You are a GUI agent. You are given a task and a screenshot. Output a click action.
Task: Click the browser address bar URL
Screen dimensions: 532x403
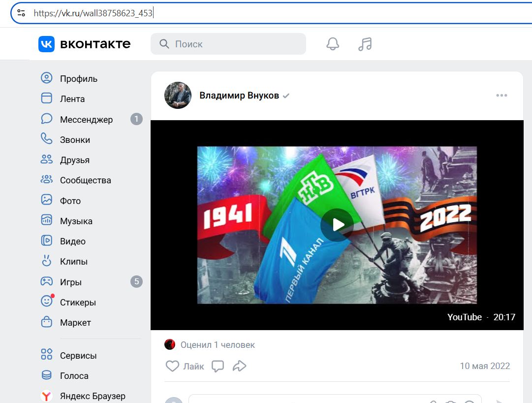[93, 13]
